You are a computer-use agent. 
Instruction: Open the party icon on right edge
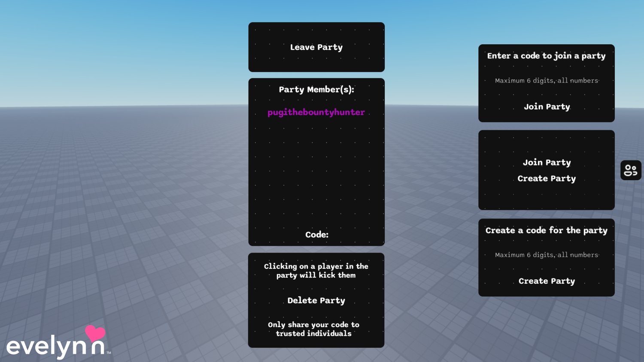point(631,170)
